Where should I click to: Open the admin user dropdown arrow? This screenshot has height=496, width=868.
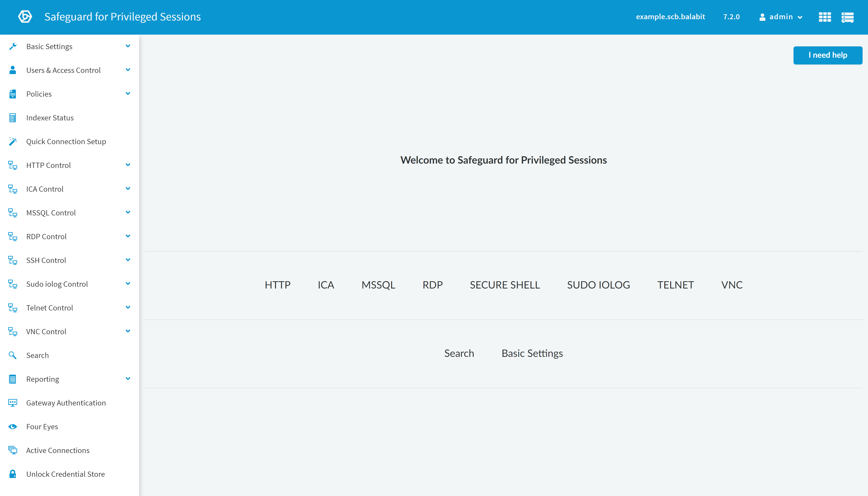pyautogui.click(x=800, y=17)
